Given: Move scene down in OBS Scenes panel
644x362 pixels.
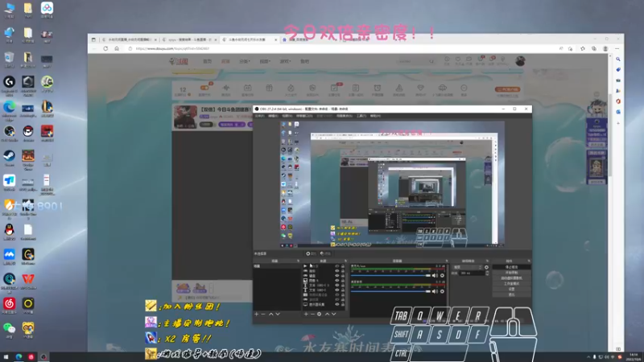Looking at the screenshot, I should tap(278, 314).
